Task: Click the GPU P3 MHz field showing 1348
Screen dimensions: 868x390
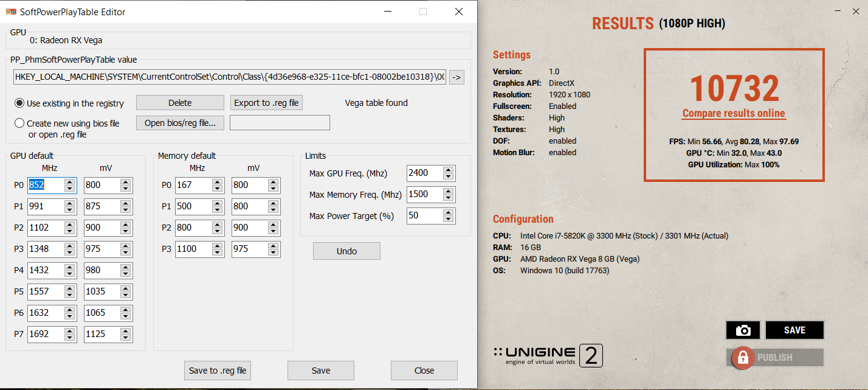Action: 45,249
